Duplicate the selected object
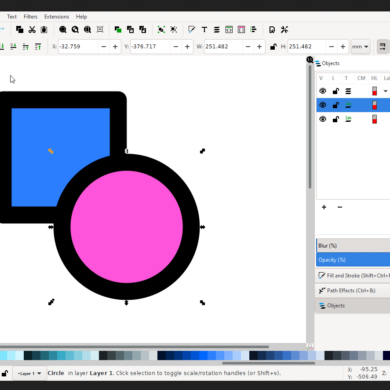Viewport: 390px width, 390px height. (x=118, y=30)
